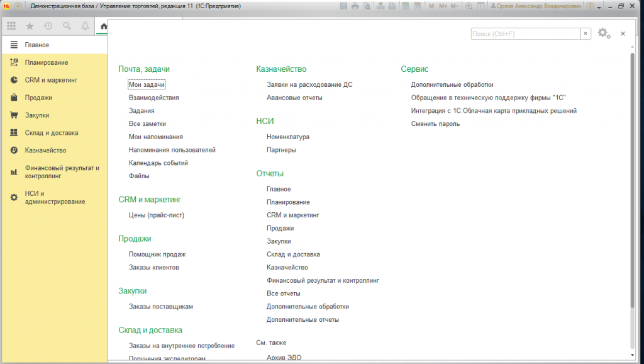
Task: Open CRM и маркетинг section in sidebar
Action: pos(54,80)
